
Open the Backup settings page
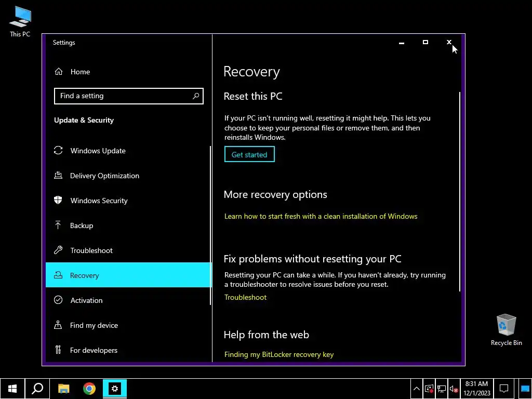pyautogui.click(x=128, y=225)
